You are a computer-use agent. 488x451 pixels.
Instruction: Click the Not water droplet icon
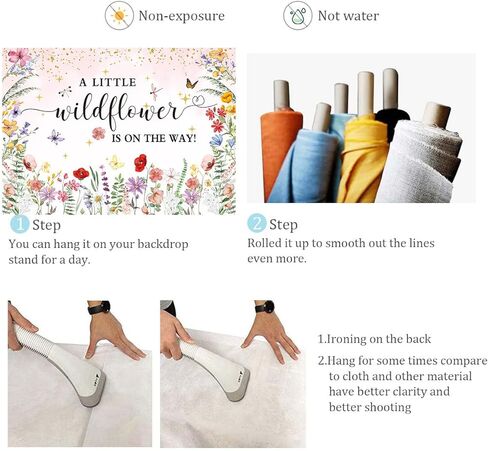coord(298,16)
